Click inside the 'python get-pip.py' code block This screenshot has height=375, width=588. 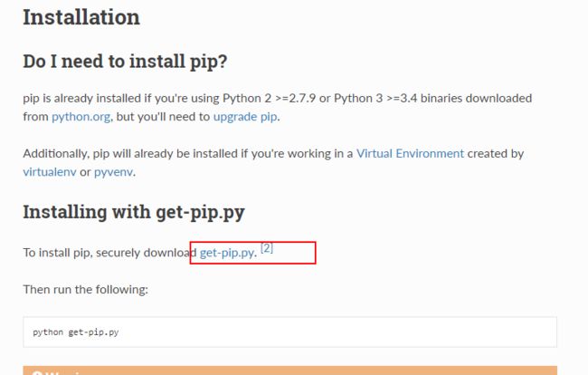pyautogui.click(x=289, y=332)
